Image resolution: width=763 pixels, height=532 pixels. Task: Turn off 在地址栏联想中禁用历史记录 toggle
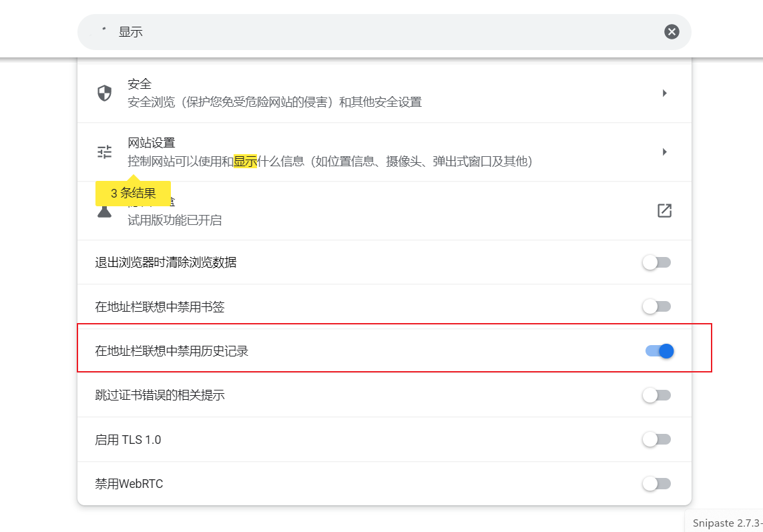point(660,351)
